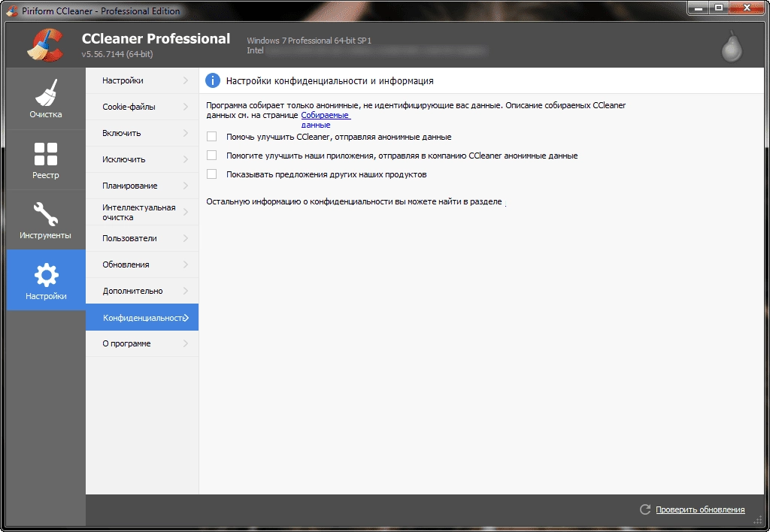Image resolution: width=770 pixels, height=532 pixels.
Task: Open the Дополнительно tab
Action: (142, 291)
